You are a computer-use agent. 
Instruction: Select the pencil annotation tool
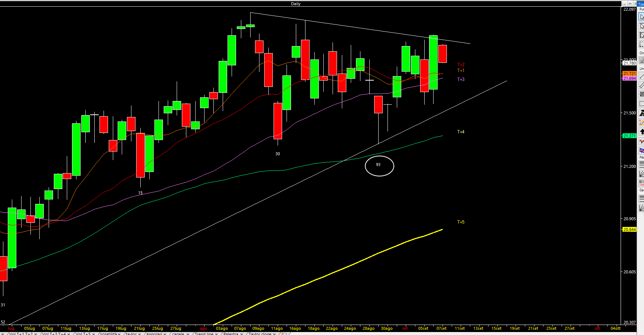coord(641,122)
